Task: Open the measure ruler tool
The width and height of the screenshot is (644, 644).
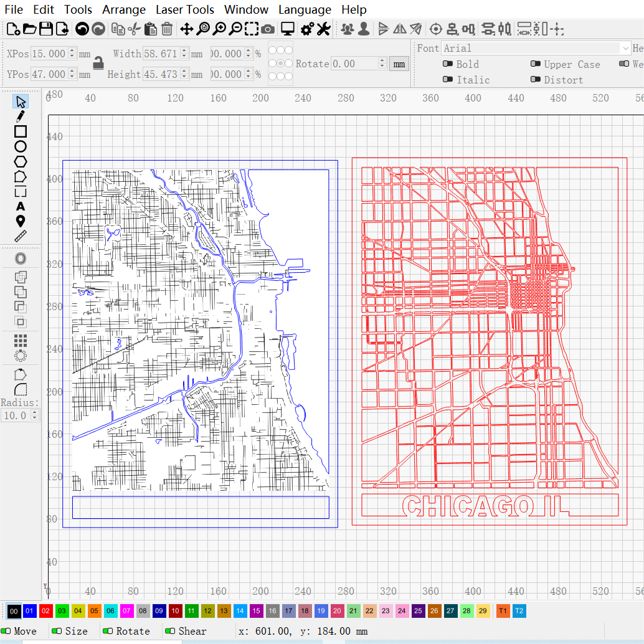Action: (21, 236)
